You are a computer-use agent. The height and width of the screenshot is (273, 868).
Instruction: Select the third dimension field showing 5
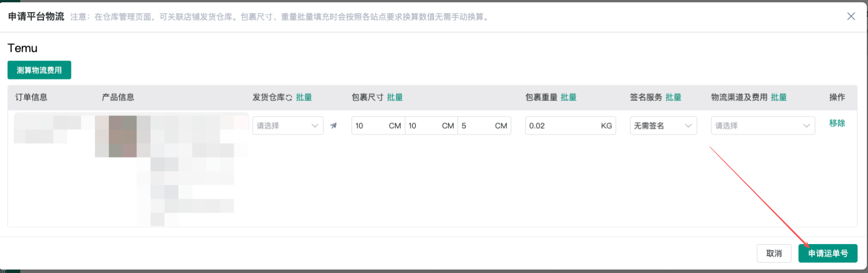coord(477,126)
